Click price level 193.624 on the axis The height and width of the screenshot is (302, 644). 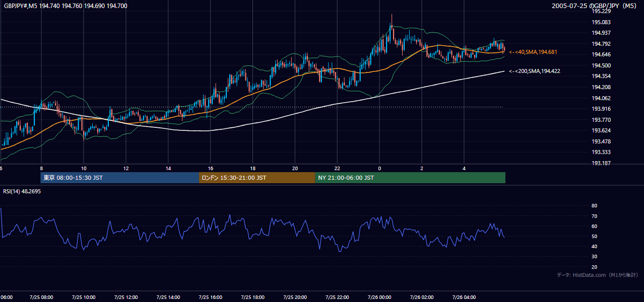tap(601, 130)
